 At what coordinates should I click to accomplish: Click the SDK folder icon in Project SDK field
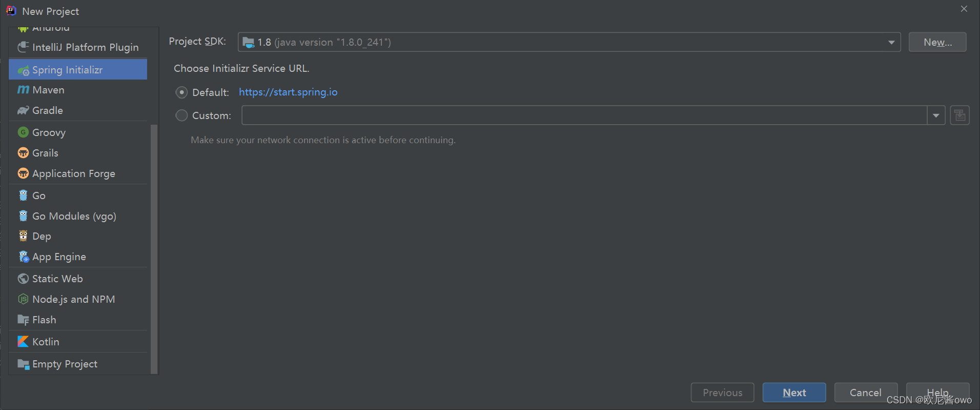pyautogui.click(x=248, y=42)
